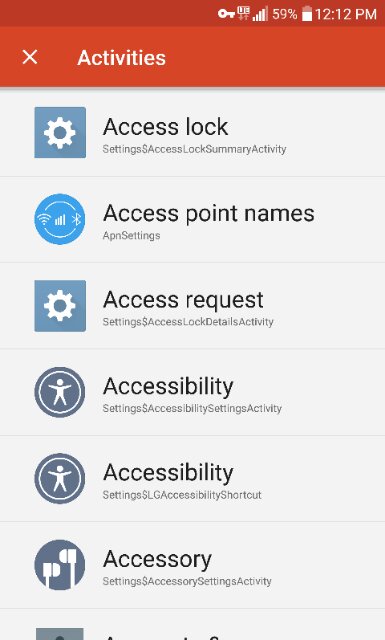Tap Settings$AccessLockSummaryActivity subtitle

(194, 149)
